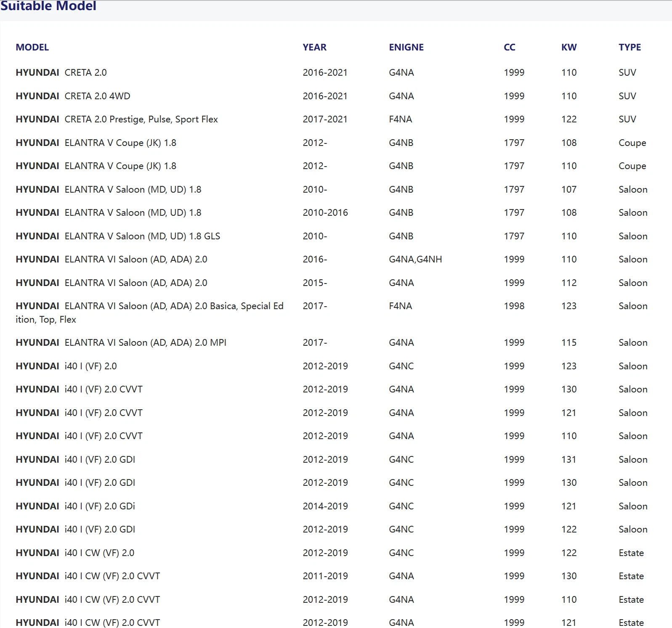Click 'Saloon' type in the 112 kW row
Screen dimensions: 672x628
click(633, 283)
